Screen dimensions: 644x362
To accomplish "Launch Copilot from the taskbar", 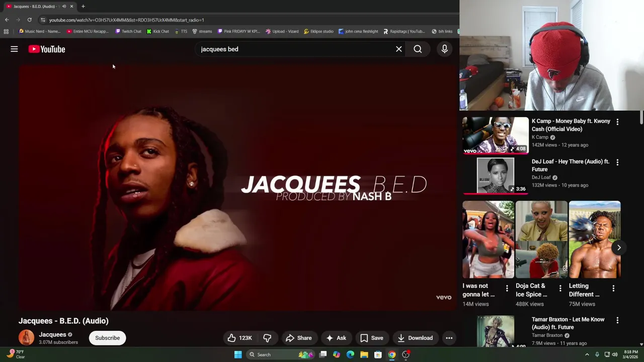I will (337, 354).
